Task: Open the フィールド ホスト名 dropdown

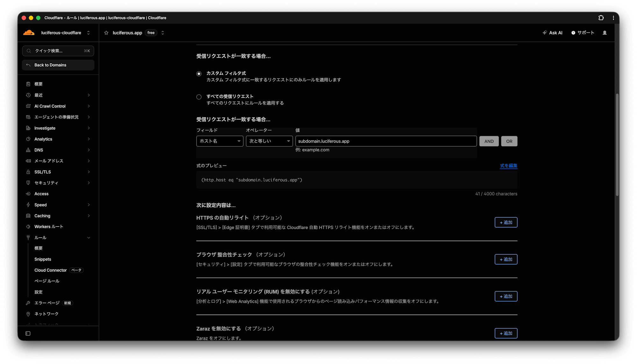Action: pos(220,141)
